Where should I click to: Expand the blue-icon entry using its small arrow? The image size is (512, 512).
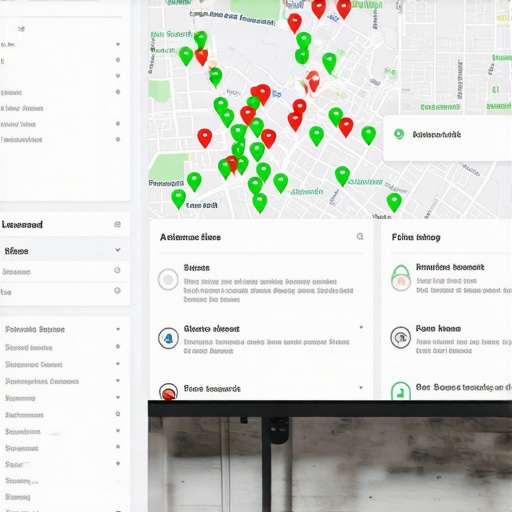click(361, 328)
